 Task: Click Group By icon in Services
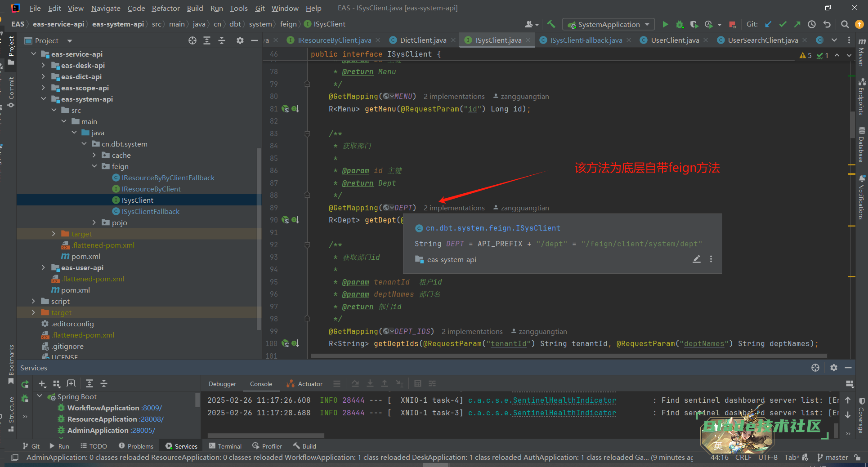(x=57, y=383)
